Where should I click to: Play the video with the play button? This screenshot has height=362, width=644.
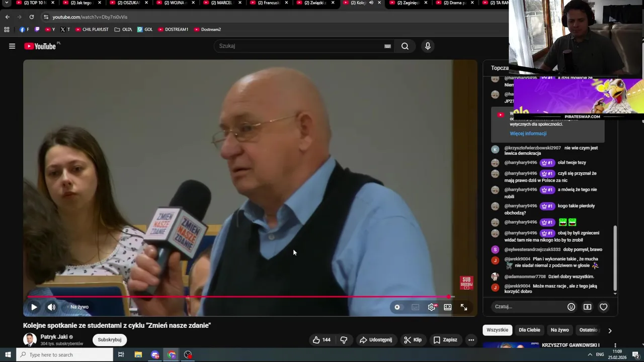click(34, 307)
